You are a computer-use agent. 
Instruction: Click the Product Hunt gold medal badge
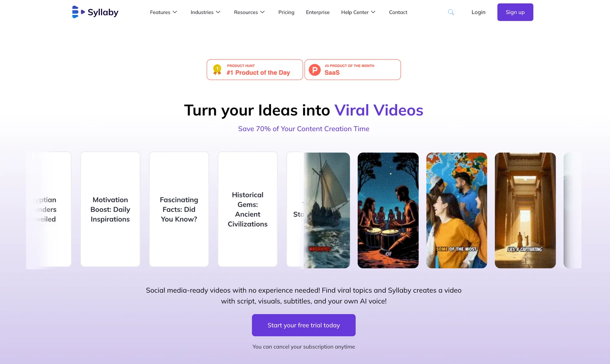[217, 69]
